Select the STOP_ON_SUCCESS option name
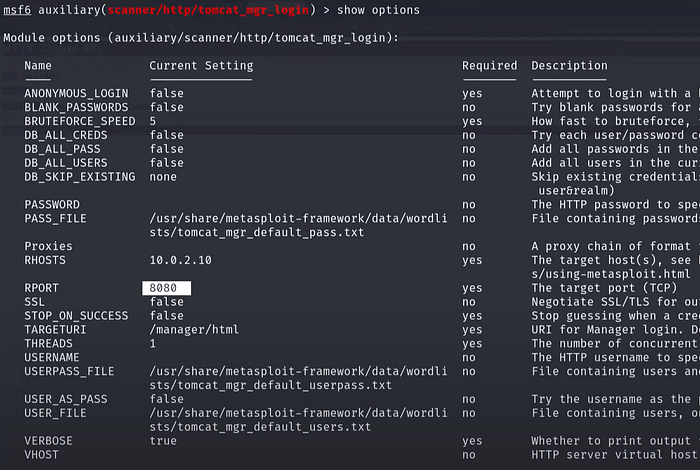The image size is (700, 470). click(x=76, y=316)
